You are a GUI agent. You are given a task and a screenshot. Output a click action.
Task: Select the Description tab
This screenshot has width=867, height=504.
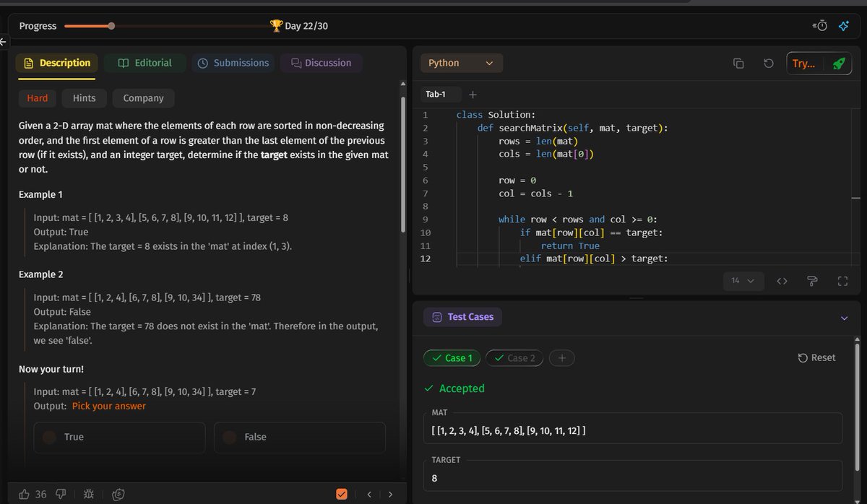tap(57, 64)
